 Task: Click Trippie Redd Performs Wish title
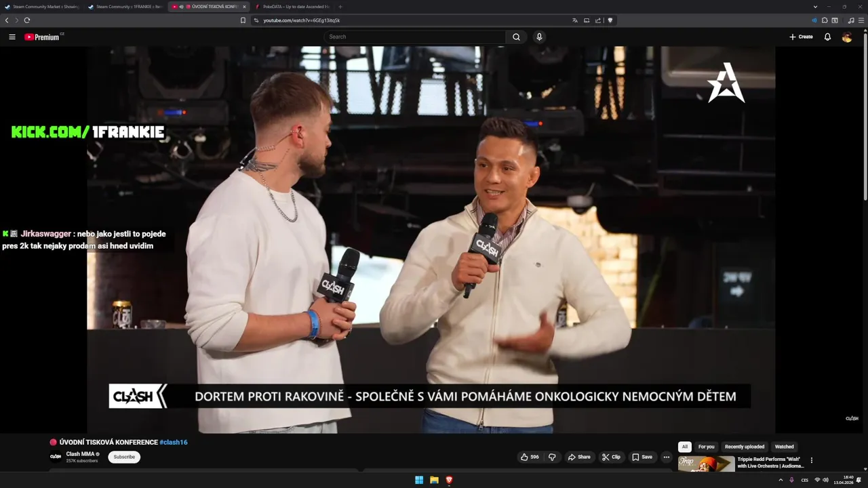coord(770,462)
